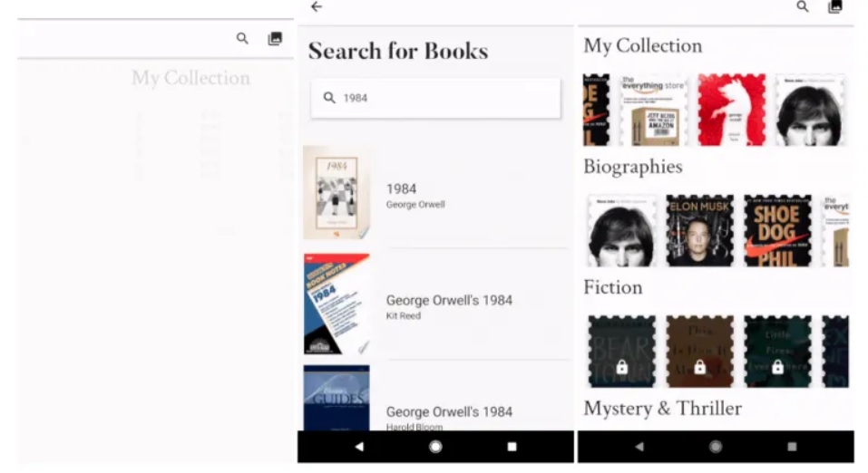This screenshot has height=473, width=868.
Task: Tap the lock icon on third Fiction book
Action: (x=778, y=367)
